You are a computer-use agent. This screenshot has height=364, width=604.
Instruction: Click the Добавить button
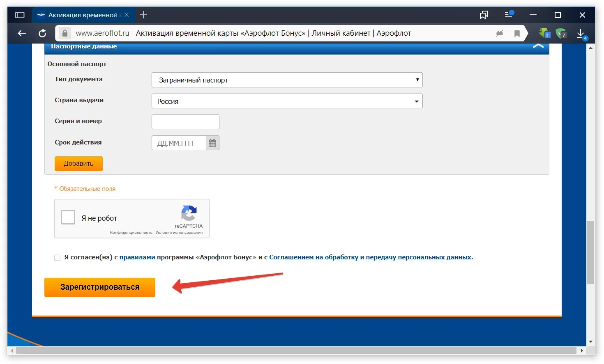(x=78, y=163)
